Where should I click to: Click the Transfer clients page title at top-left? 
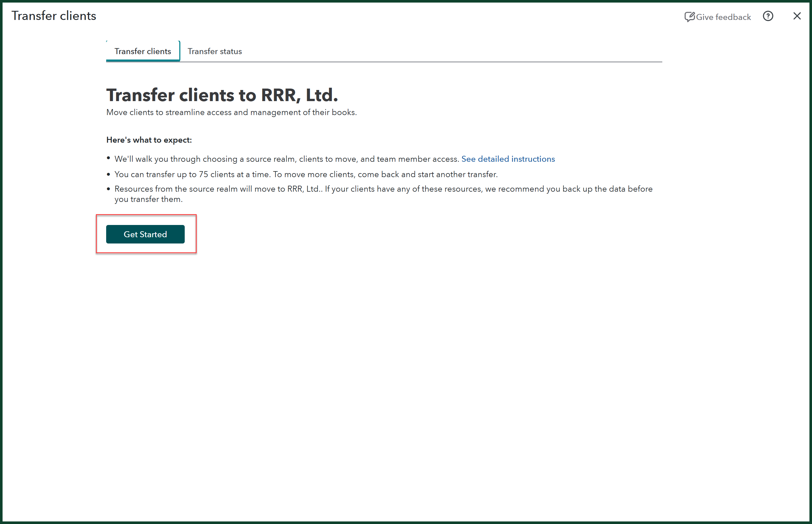(54, 16)
